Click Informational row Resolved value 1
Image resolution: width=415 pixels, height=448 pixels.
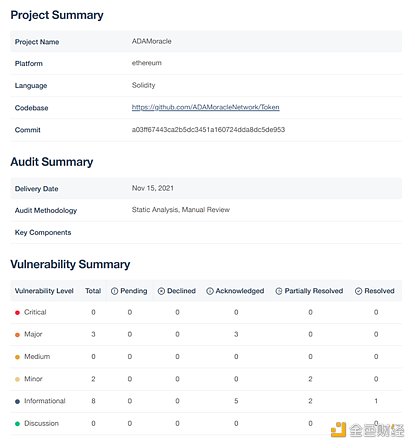376,401
